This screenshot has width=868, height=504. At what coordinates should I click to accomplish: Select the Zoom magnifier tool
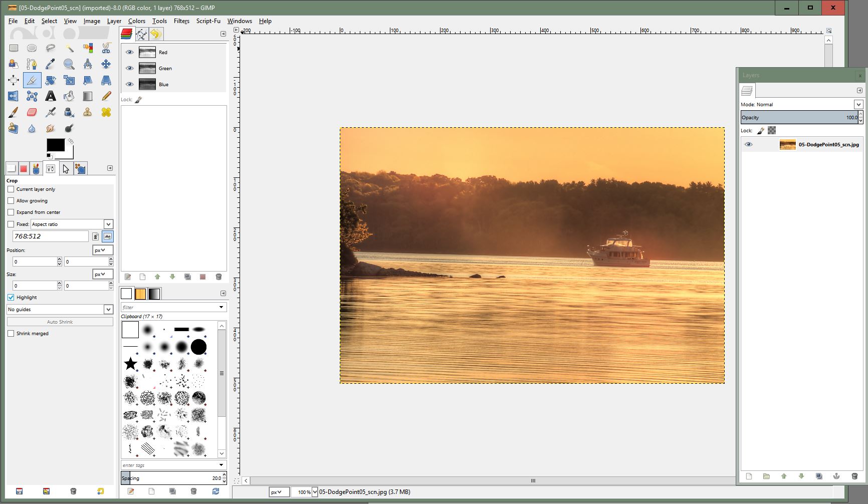click(x=69, y=64)
